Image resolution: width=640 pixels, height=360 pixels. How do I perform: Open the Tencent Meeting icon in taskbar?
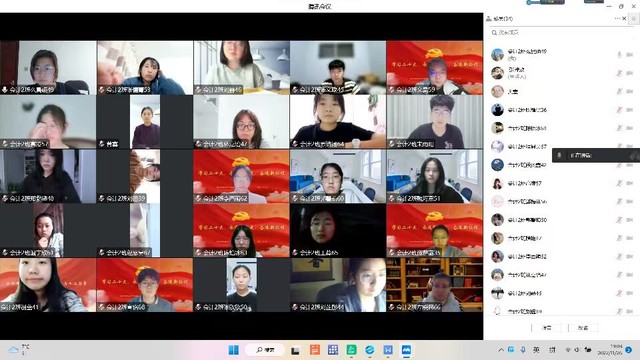406,350
